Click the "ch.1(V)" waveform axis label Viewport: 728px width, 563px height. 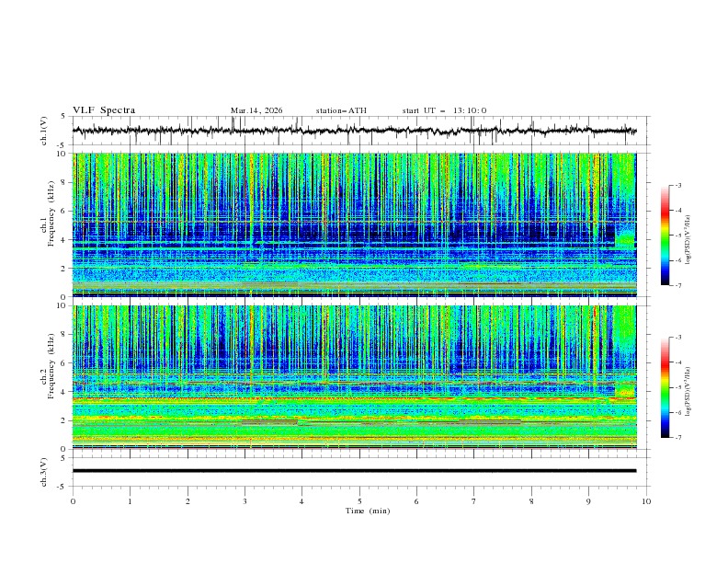pyautogui.click(x=44, y=131)
